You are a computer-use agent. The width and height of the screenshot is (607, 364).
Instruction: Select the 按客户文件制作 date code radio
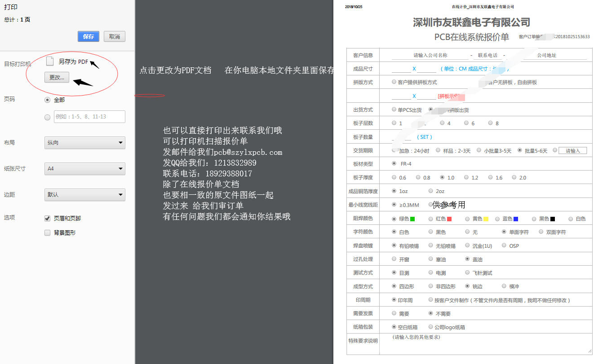pyautogui.click(x=431, y=300)
